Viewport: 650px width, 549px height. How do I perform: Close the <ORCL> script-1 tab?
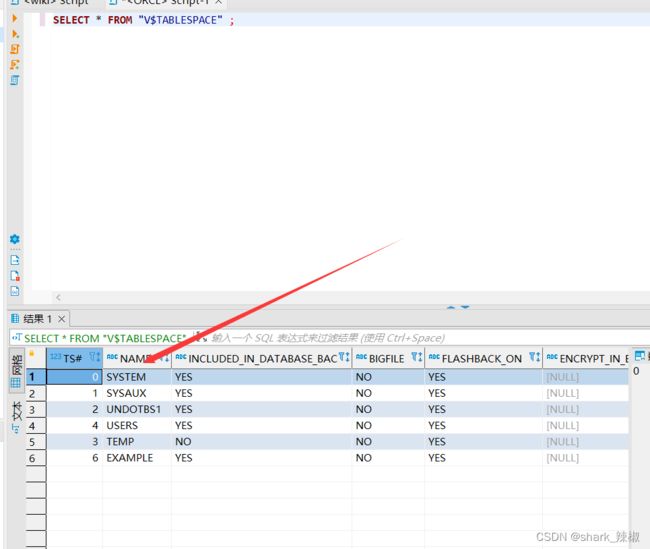219,2
